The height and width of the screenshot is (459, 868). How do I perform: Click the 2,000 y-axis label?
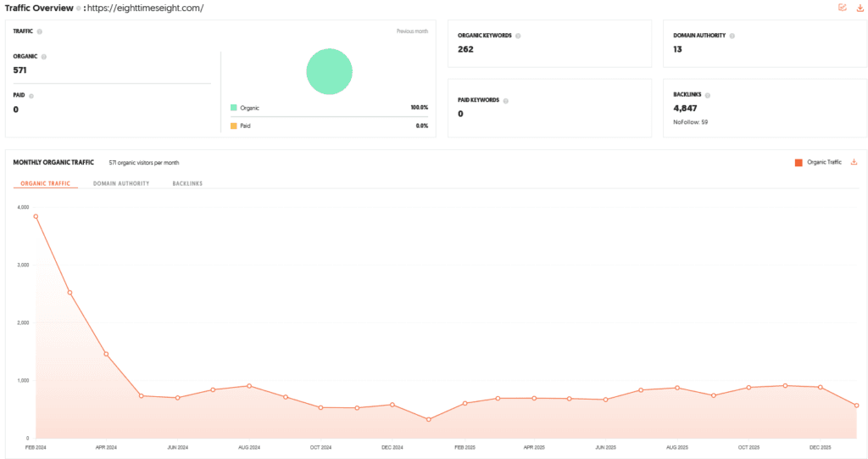(23, 322)
